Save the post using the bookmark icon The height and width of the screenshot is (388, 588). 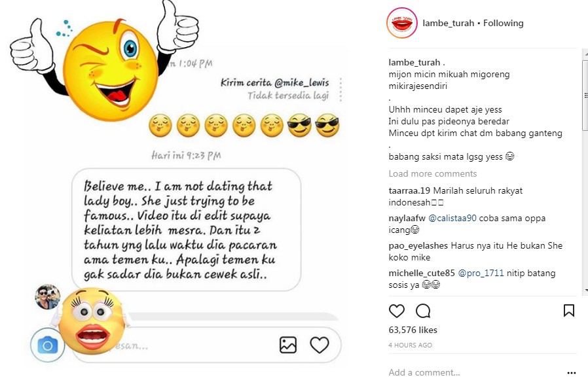pos(568,312)
